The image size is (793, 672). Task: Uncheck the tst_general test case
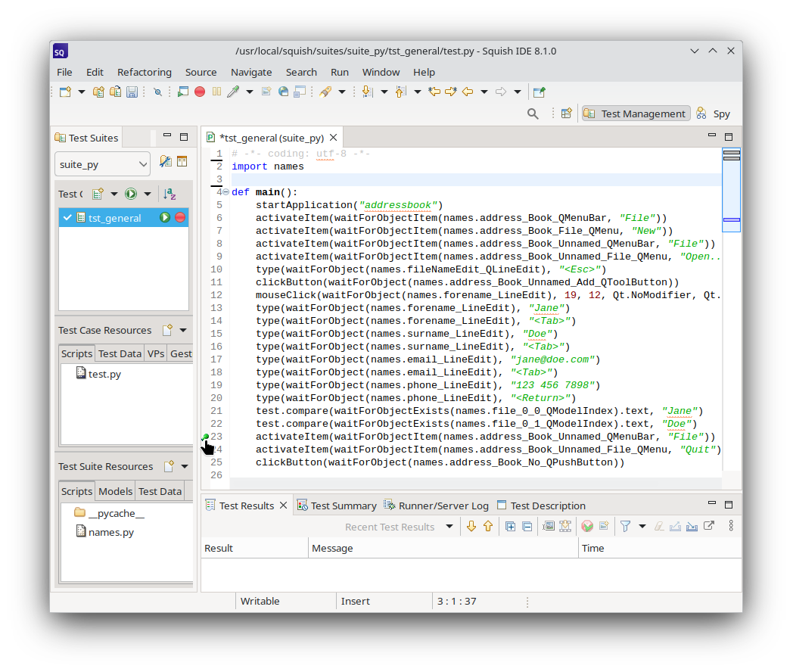pyautogui.click(x=69, y=217)
